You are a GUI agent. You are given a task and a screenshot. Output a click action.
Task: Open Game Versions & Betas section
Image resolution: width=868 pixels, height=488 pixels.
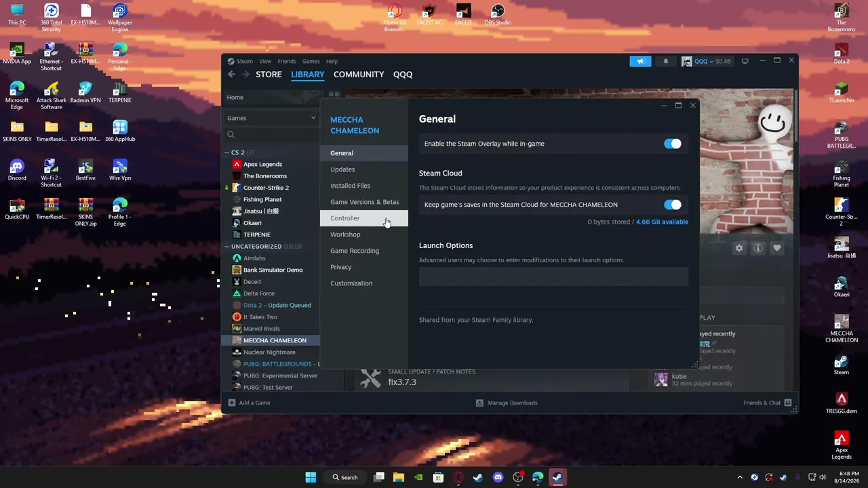(364, 202)
